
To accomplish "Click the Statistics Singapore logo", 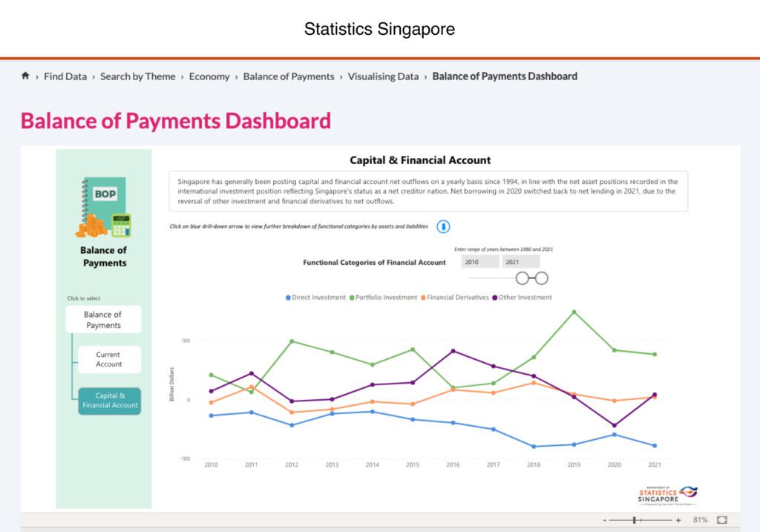I will pyautogui.click(x=667, y=495).
